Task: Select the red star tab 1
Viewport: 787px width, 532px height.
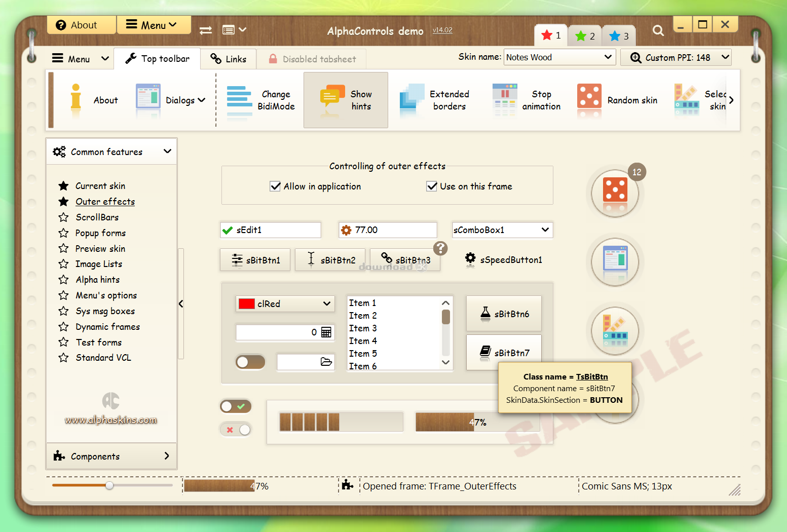Action: coord(551,35)
